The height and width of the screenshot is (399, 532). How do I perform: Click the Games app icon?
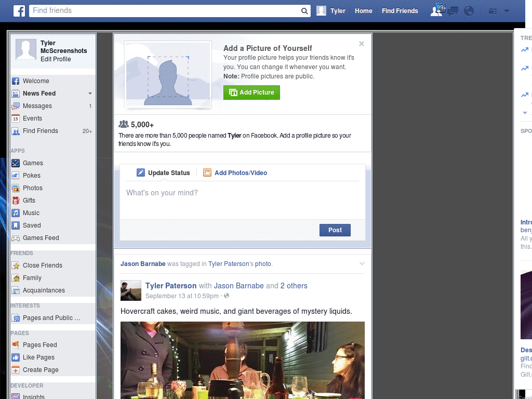coord(16,163)
